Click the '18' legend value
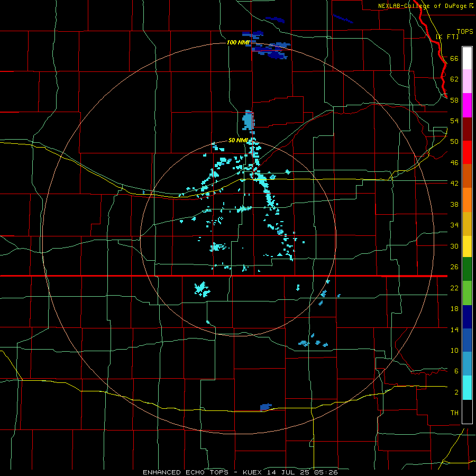This screenshot has height=476, width=476. click(454, 309)
